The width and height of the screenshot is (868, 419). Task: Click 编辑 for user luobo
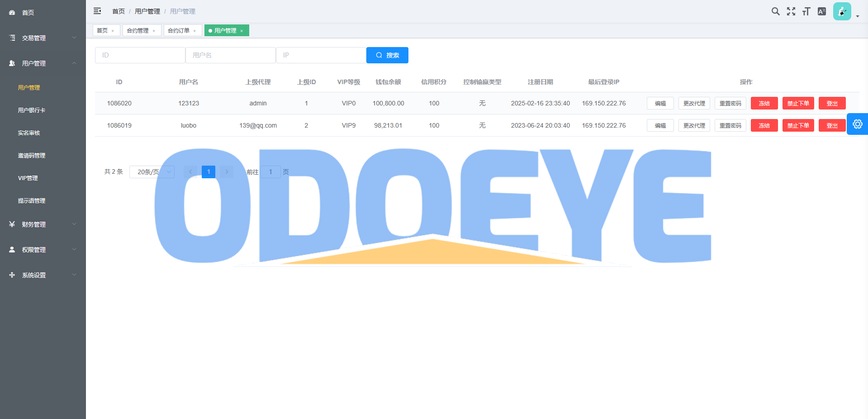(x=660, y=125)
